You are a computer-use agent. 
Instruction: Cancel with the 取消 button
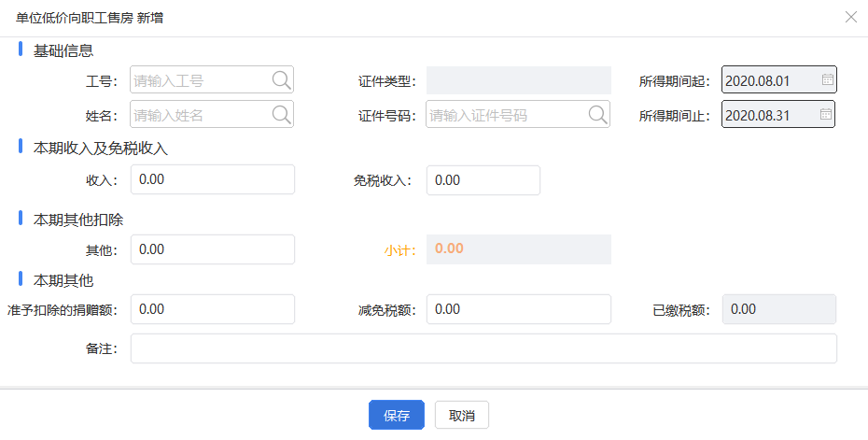pos(462,415)
